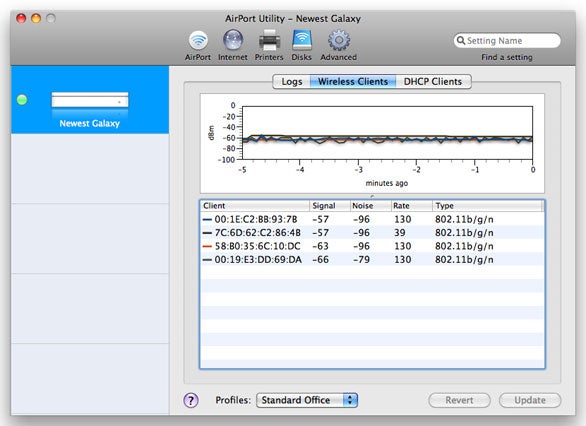
Task: Sort by Rate column header
Action: pyautogui.click(x=411, y=206)
